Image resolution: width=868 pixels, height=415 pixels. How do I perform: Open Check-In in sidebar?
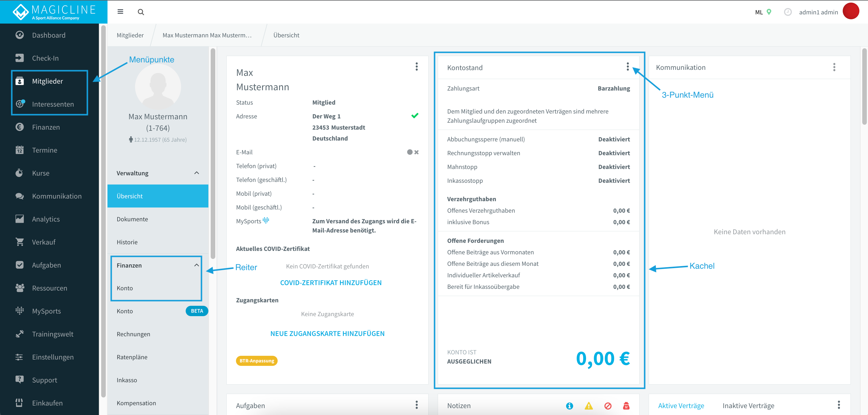point(45,58)
